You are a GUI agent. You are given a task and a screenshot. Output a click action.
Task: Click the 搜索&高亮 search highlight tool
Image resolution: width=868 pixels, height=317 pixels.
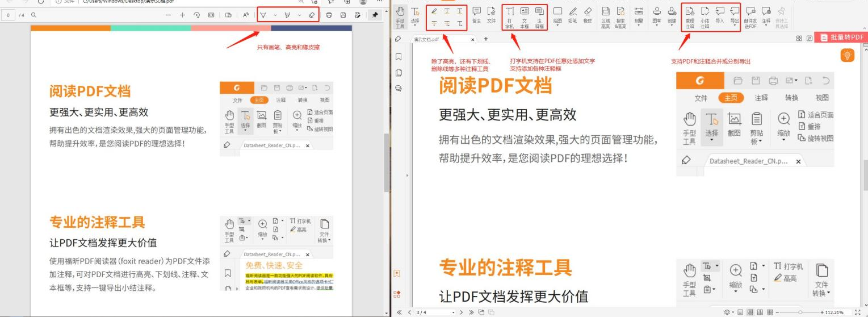click(620, 17)
